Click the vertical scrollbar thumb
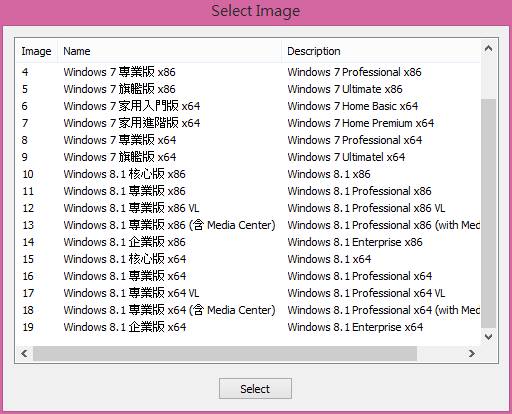This screenshot has width=512, height=414. pos(488,213)
